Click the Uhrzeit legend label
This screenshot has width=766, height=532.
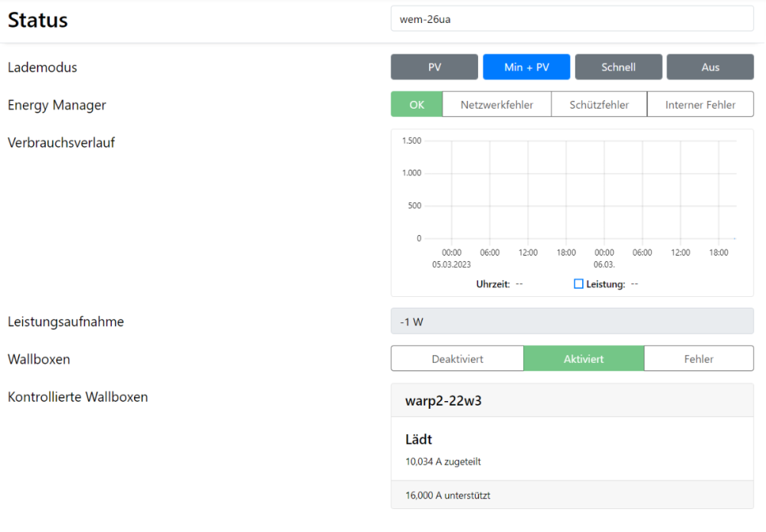(x=493, y=284)
